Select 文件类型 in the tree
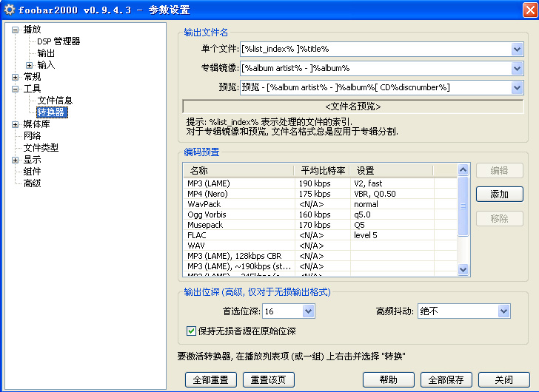Screen dimensions: 539x392 (41, 148)
